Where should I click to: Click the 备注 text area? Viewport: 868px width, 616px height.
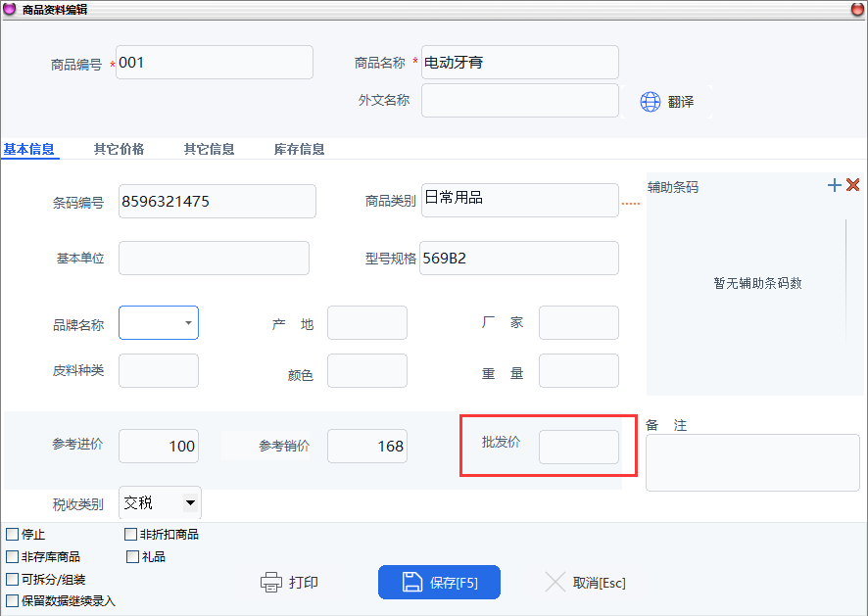[752, 462]
